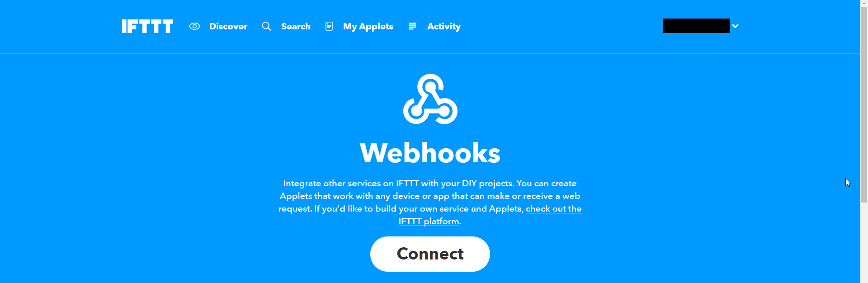Click the scrollbar up arrow

pos(864,3)
